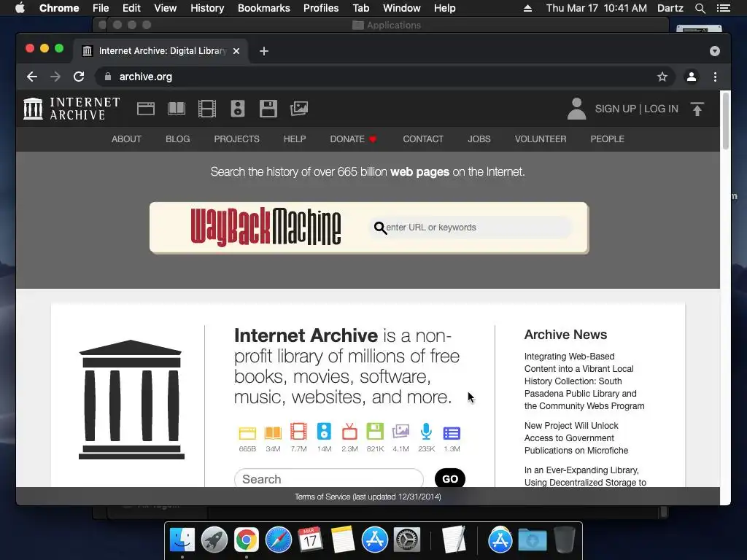Click the images icon labeled 4.1M

tap(400, 432)
